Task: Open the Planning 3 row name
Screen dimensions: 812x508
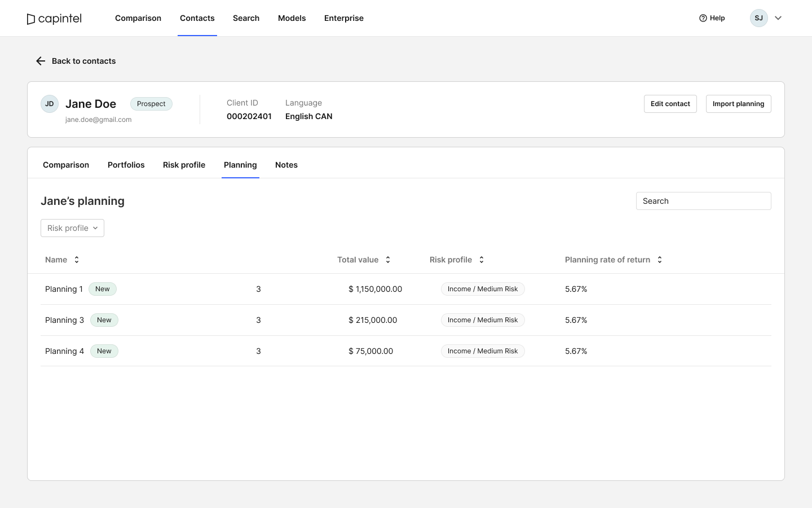Action: click(64, 320)
